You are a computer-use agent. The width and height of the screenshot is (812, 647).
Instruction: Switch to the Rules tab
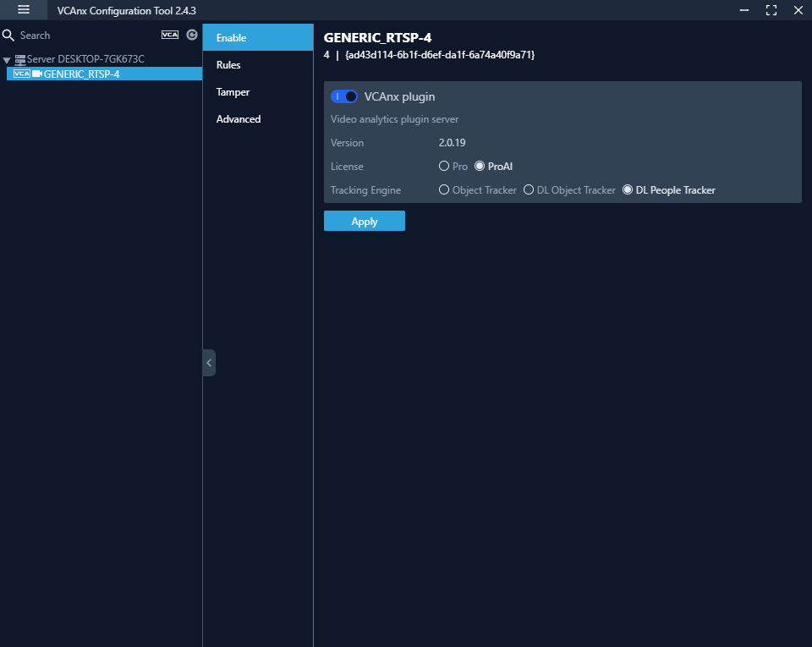point(228,64)
